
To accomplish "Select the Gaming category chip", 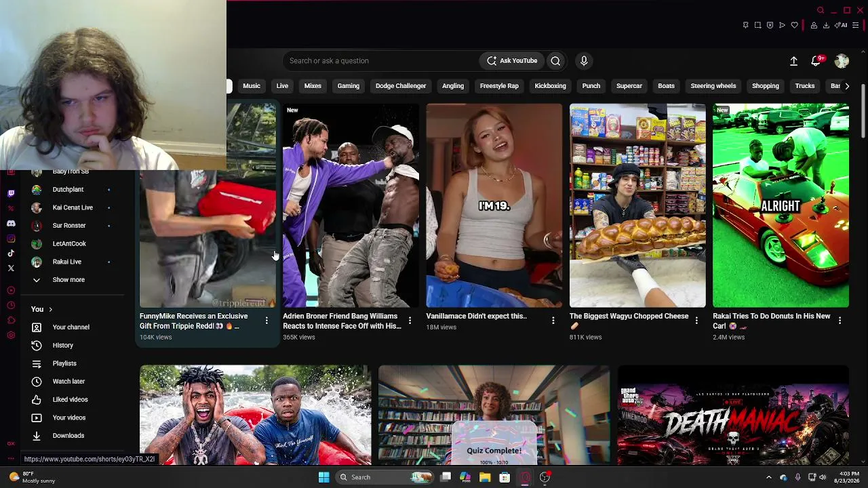I will point(349,86).
